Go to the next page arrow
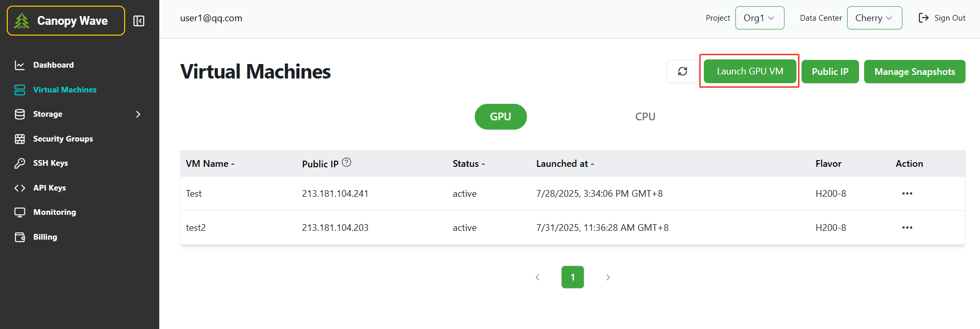This screenshot has width=980, height=329. click(608, 277)
